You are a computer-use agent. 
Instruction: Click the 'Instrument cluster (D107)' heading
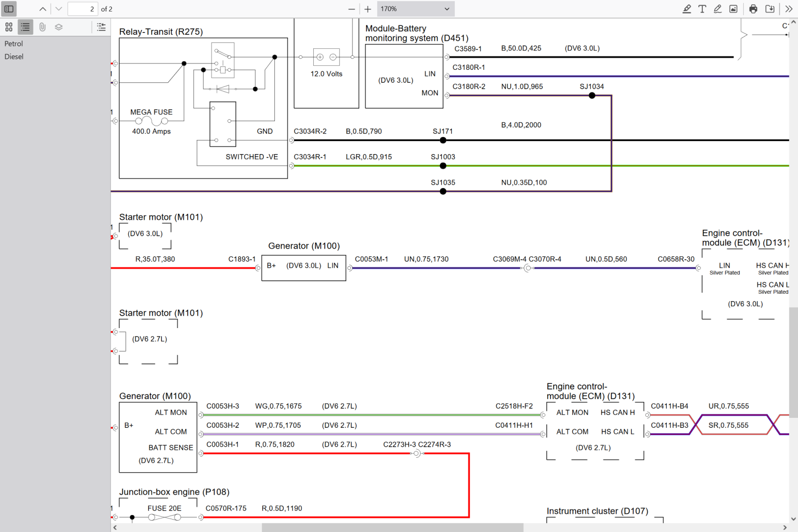pos(598,511)
